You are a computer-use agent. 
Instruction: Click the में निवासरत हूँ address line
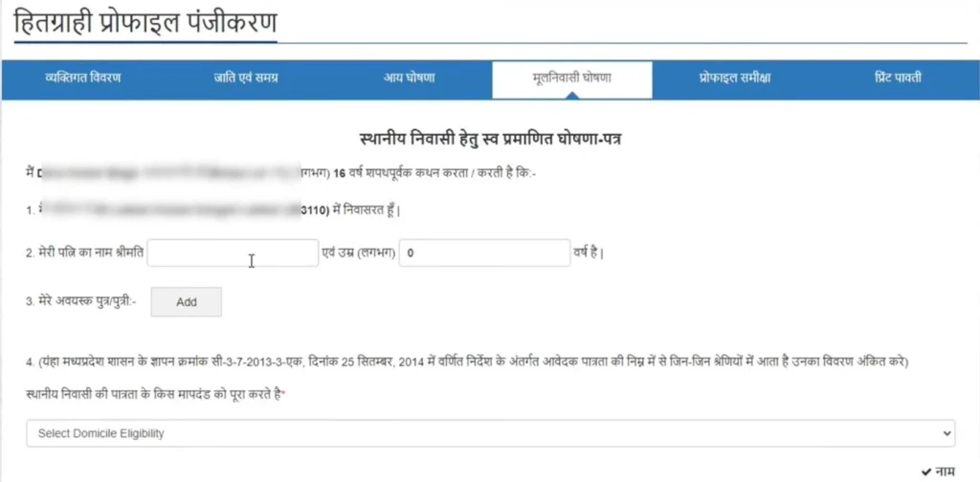coord(213,210)
